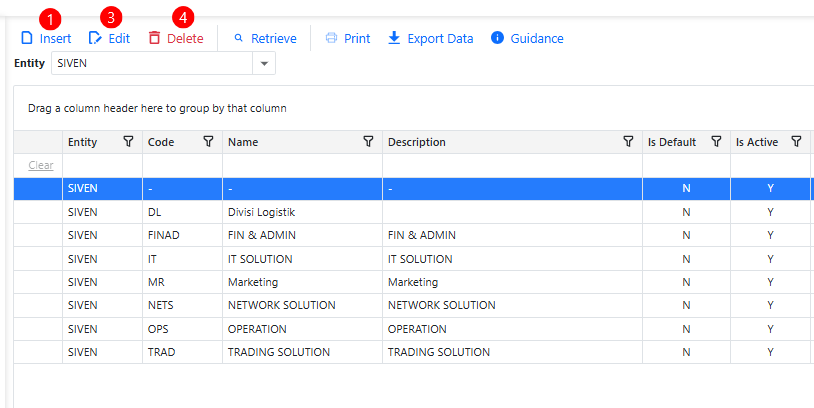814x408 pixels.
Task: Sort by the Is Active column header
Action: pyautogui.click(x=757, y=142)
